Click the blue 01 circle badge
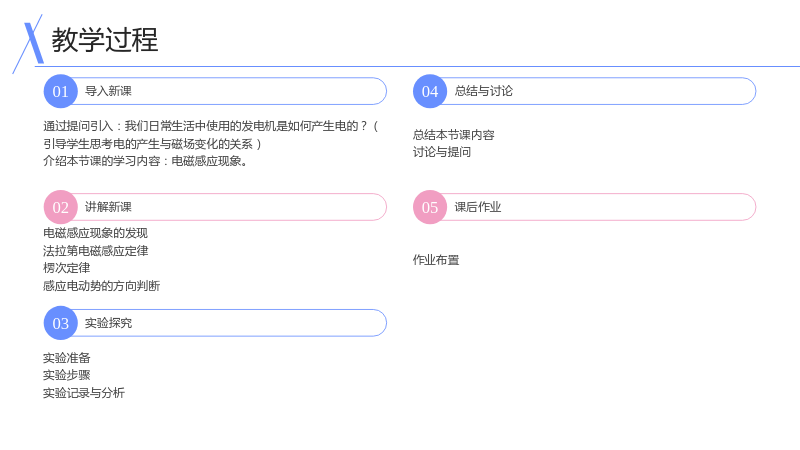The width and height of the screenshot is (800, 450). pyautogui.click(x=61, y=91)
